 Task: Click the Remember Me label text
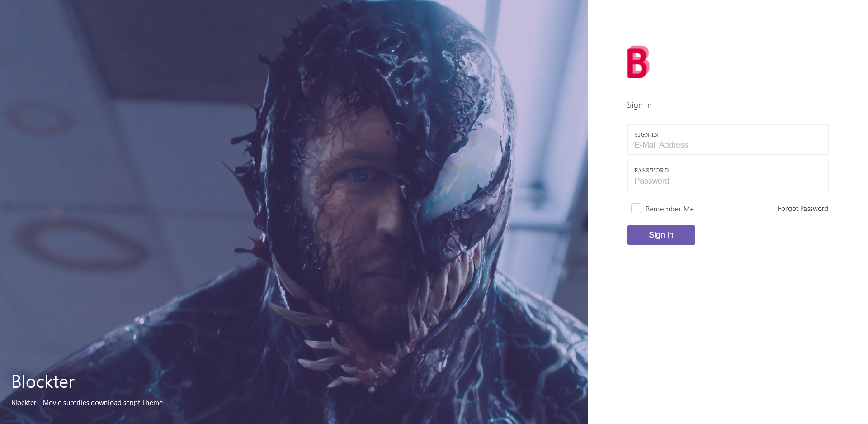(x=670, y=209)
